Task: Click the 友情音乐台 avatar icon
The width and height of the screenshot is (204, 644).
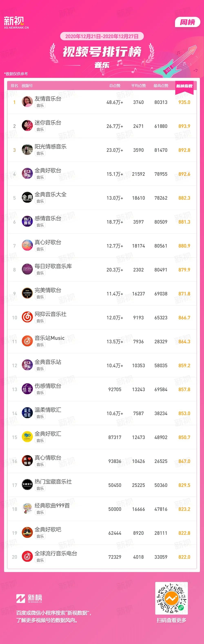Action: [27, 101]
